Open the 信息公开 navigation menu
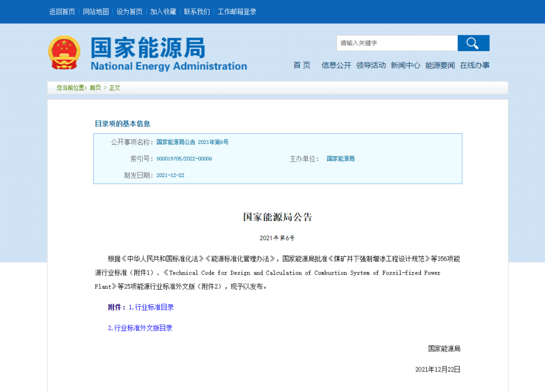 click(336, 65)
